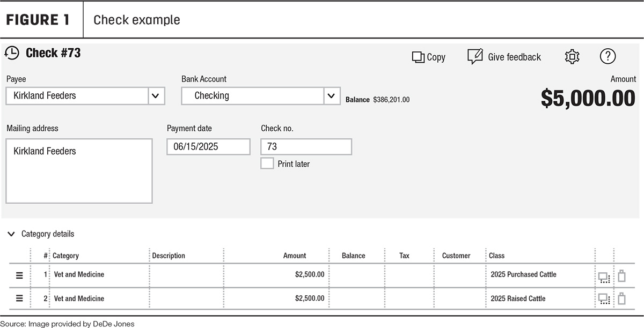644x328 pixels.
Task: Click the $5,000.00 total amount
Action: [x=588, y=98]
